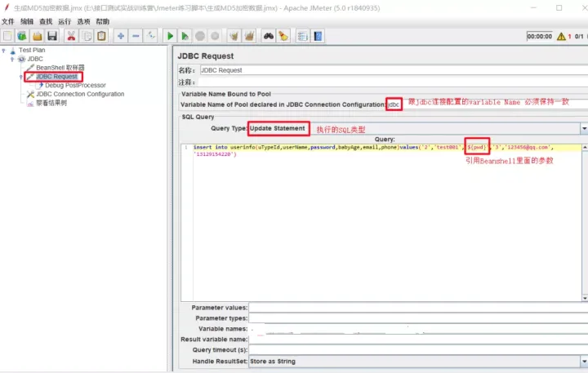
Task: Select the JDBC thread group in tree
Action: 35,59
